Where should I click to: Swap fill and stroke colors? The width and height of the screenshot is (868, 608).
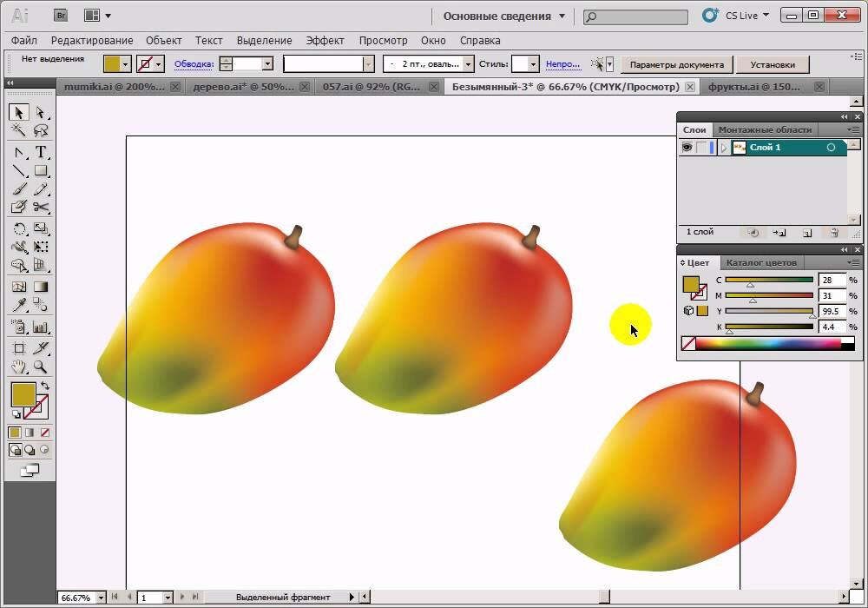[45, 385]
